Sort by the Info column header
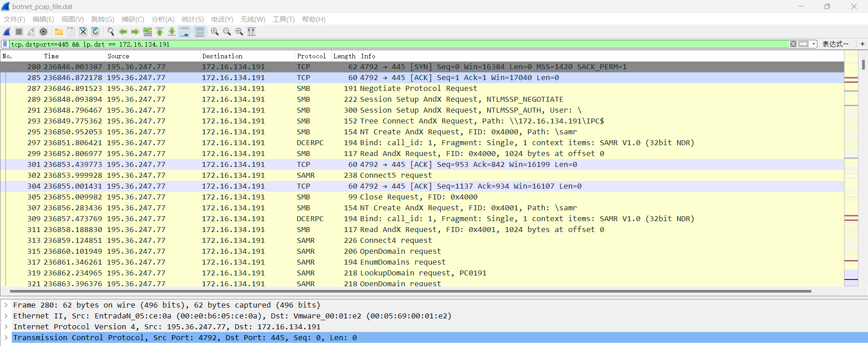 pyautogui.click(x=601, y=56)
